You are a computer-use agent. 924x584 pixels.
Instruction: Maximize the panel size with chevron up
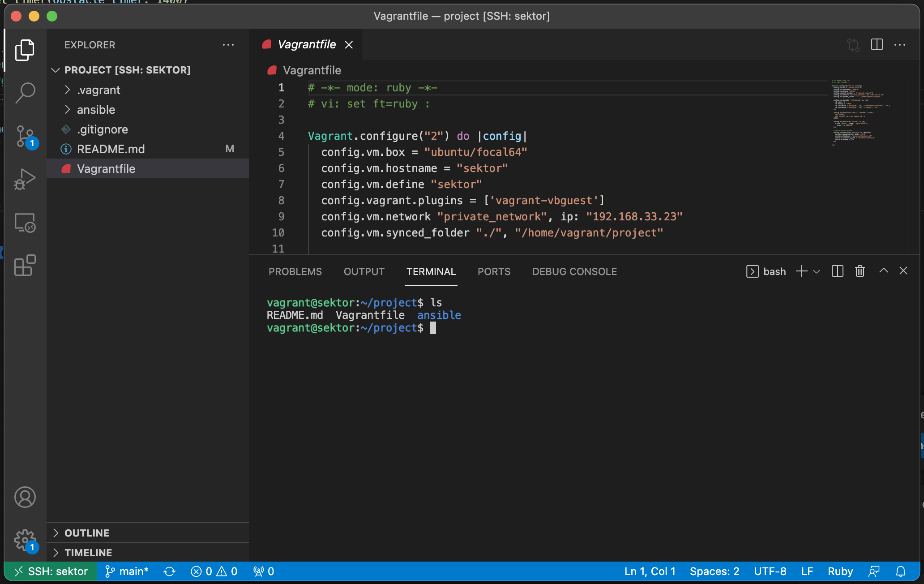883,271
